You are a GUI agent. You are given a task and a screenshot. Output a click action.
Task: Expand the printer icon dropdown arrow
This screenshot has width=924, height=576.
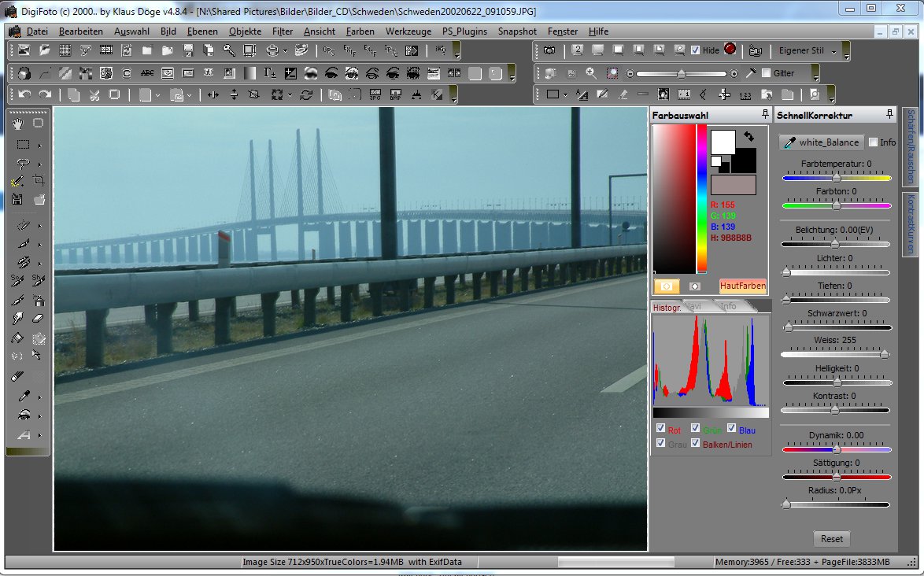click(284, 51)
